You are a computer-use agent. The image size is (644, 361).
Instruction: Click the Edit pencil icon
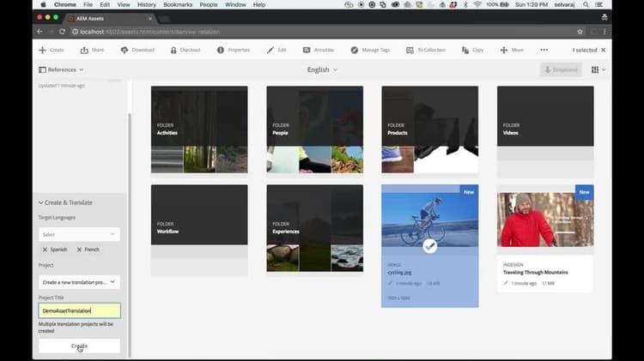click(270, 50)
